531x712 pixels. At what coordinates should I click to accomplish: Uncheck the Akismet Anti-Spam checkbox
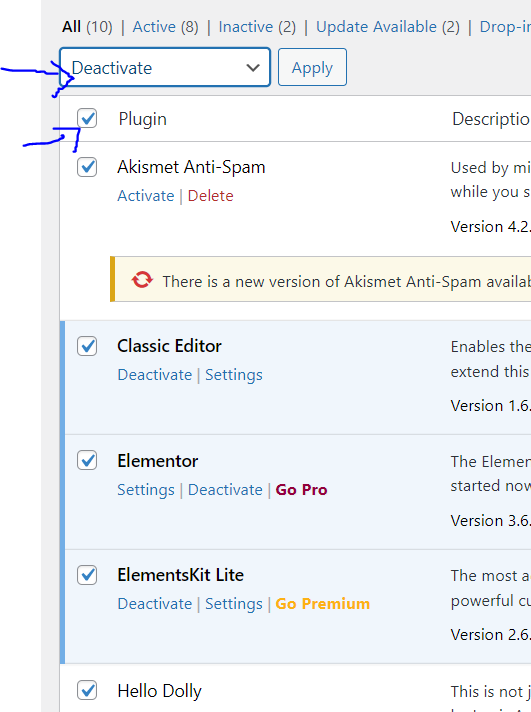[x=87, y=167]
